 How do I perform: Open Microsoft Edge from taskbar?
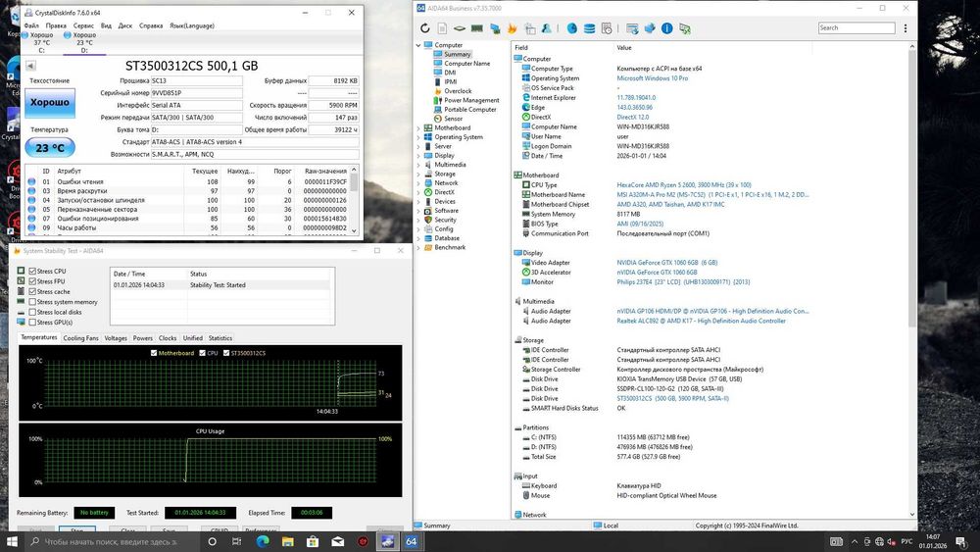pos(262,541)
